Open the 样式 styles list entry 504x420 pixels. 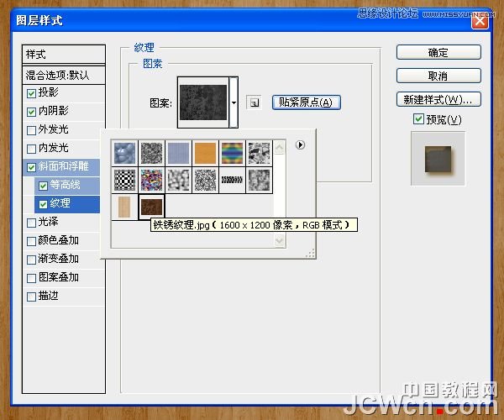[x=64, y=55]
